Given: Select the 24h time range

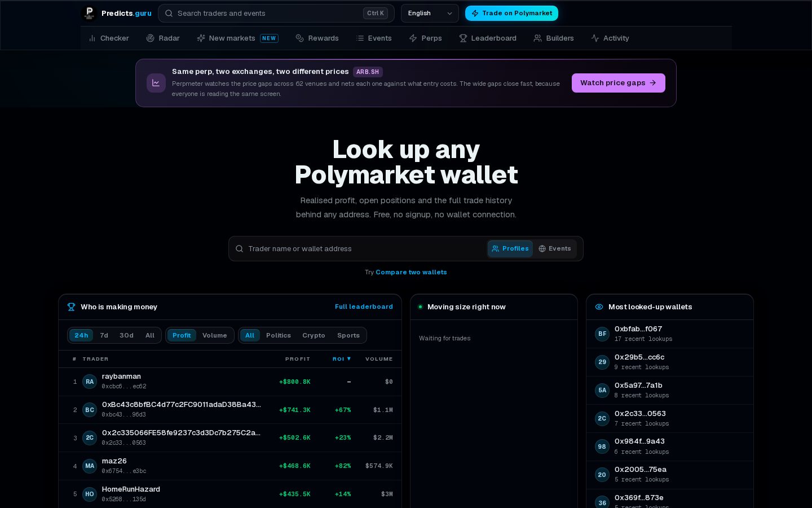Looking at the screenshot, I should pos(81,335).
